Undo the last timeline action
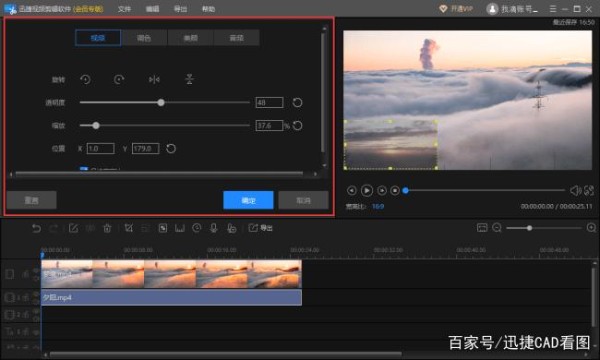 pyautogui.click(x=36, y=228)
